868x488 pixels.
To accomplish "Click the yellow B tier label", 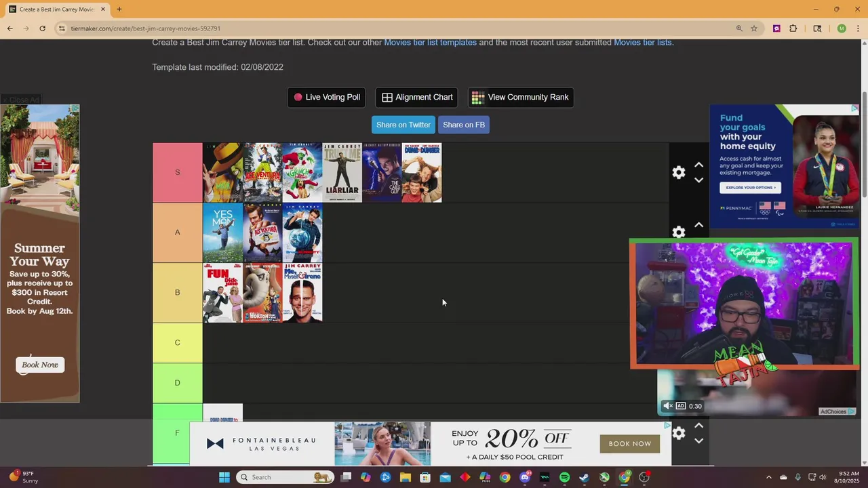I will click(178, 293).
